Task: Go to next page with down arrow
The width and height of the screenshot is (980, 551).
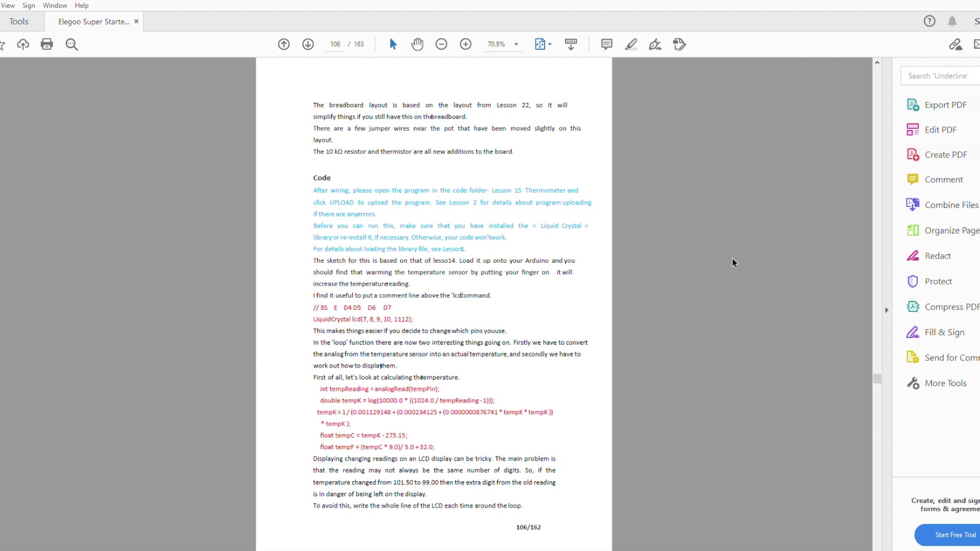Action: click(308, 44)
